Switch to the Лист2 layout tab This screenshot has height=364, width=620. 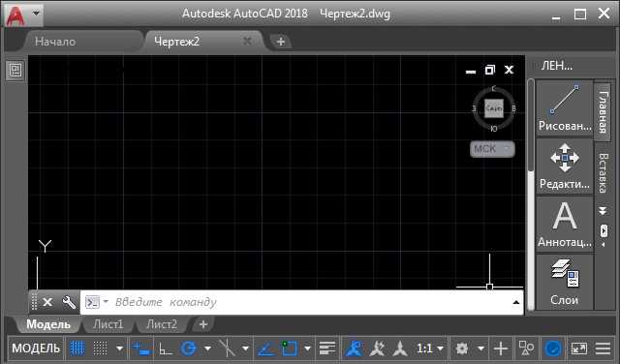pos(162,324)
